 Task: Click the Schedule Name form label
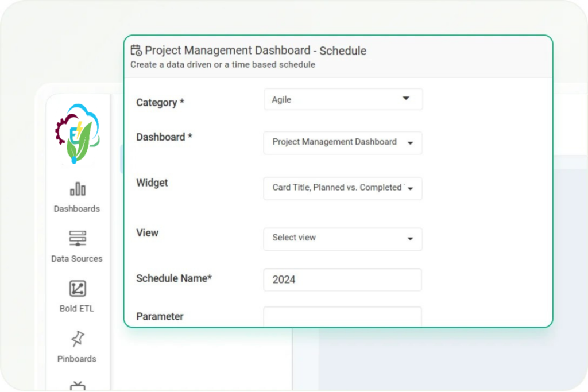click(174, 278)
